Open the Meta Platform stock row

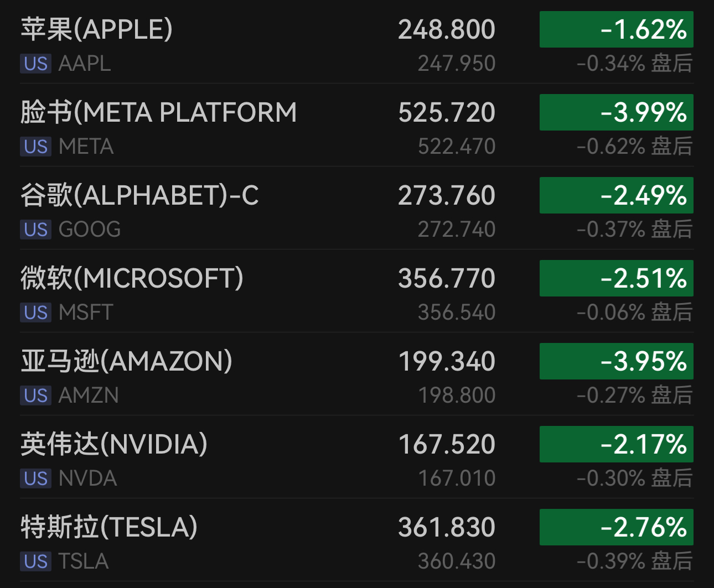point(158,112)
